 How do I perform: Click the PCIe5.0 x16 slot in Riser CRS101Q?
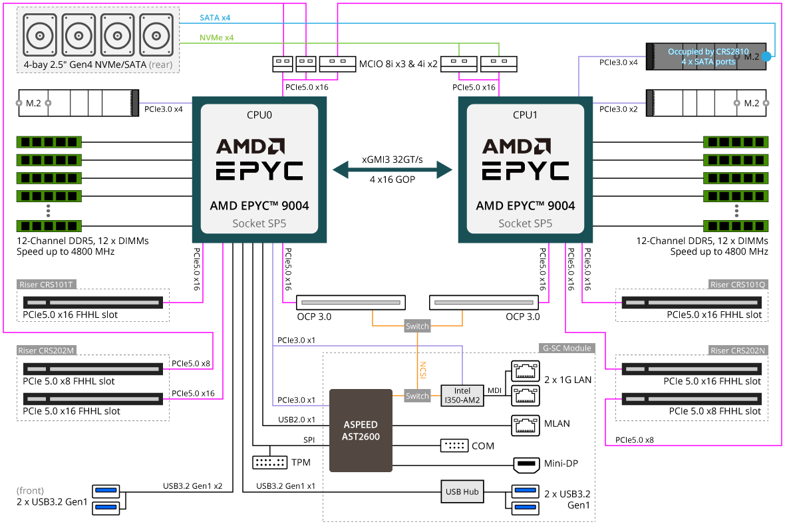(692, 303)
